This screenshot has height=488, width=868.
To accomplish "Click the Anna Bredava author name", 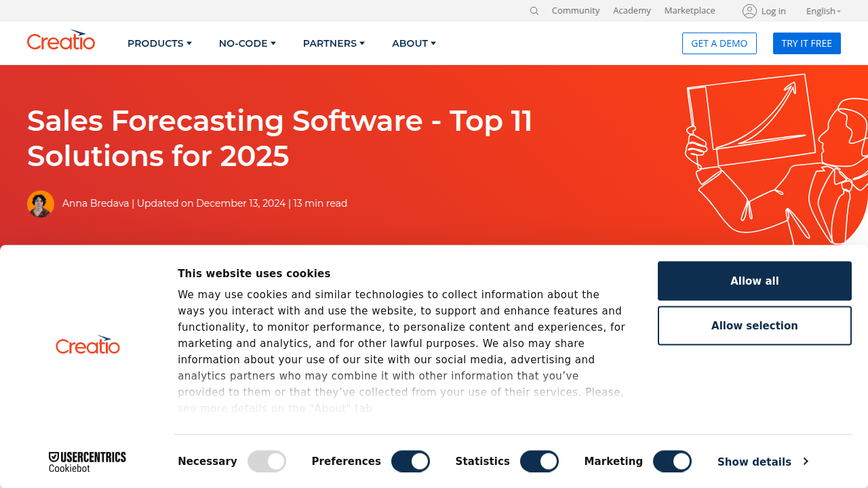I will coord(96,203).
